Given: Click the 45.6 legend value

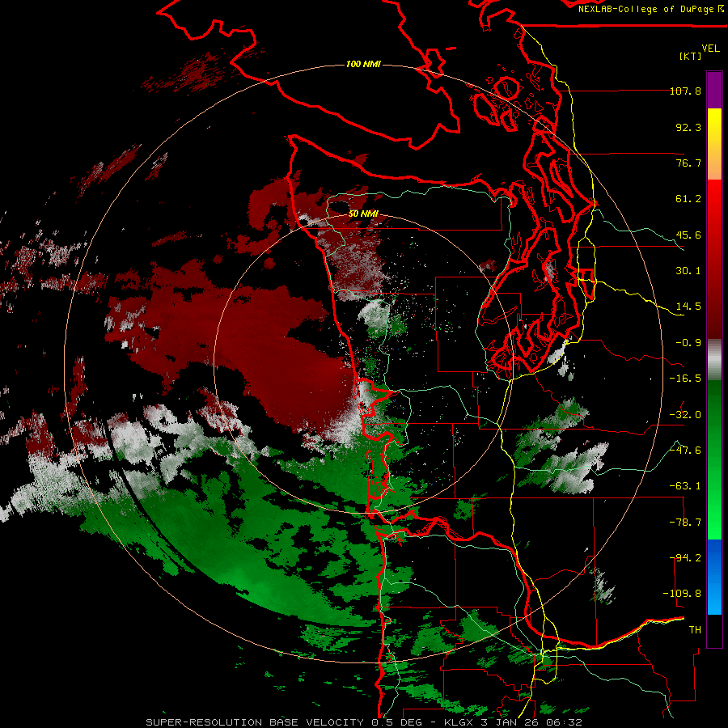Looking at the screenshot, I should [x=688, y=235].
